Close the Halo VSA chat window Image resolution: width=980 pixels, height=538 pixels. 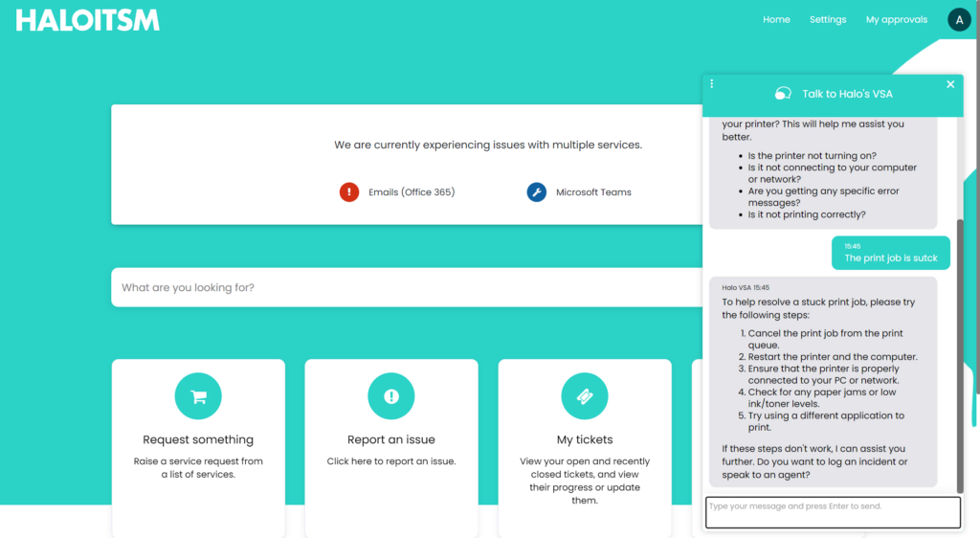pyautogui.click(x=950, y=84)
